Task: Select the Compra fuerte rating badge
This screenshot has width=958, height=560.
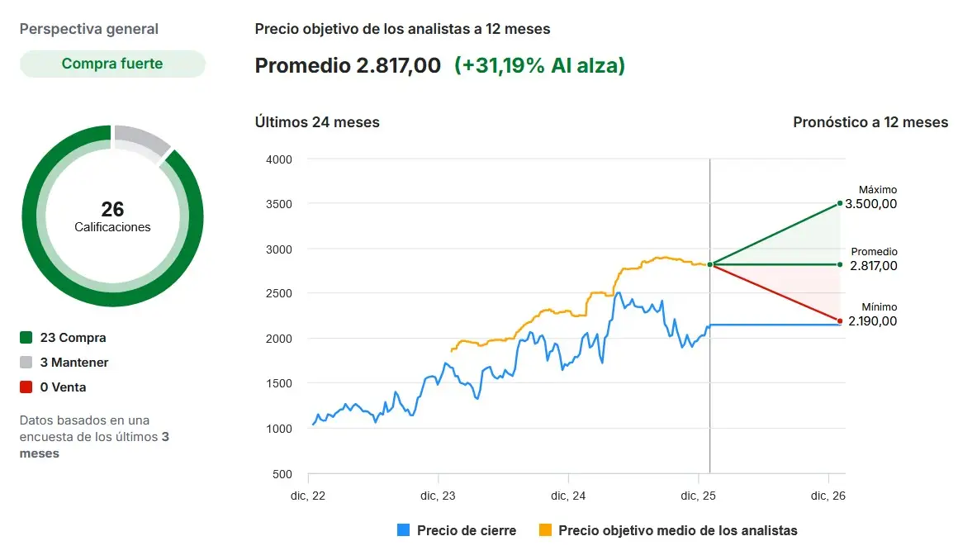Action: 112,64
